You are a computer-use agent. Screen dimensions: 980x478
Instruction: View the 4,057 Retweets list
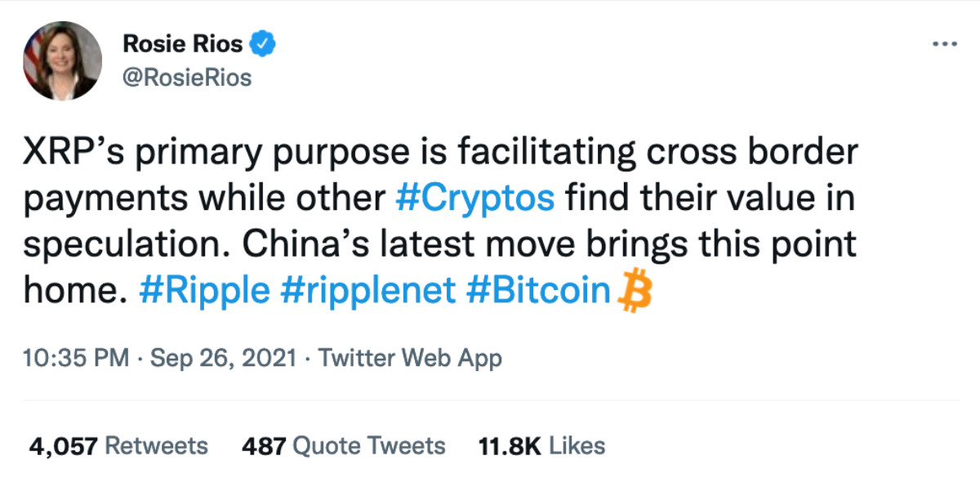click(x=118, y=445)
